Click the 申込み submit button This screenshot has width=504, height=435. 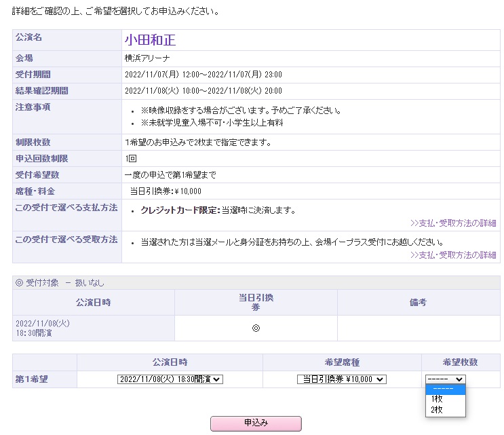click(256, 423)
